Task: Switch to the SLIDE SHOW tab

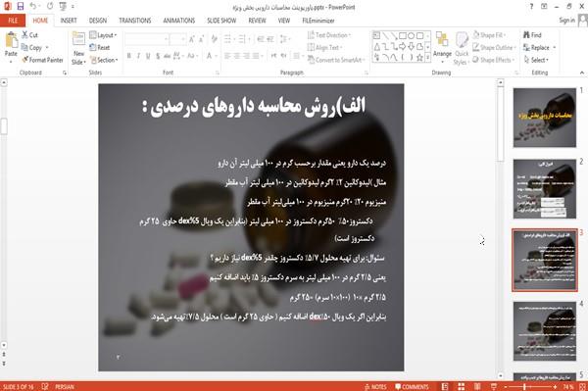Action: 221,21
